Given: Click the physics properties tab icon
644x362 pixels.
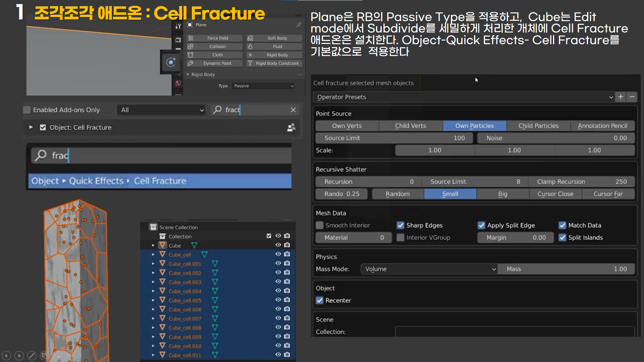Looking at the screenshot, I should (x=171, y=62).
